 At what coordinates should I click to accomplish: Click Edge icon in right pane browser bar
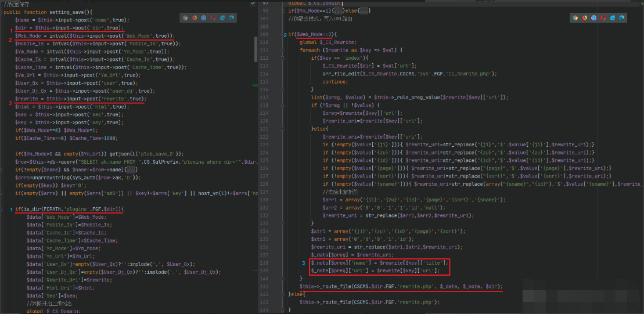(x=621, y=17)
